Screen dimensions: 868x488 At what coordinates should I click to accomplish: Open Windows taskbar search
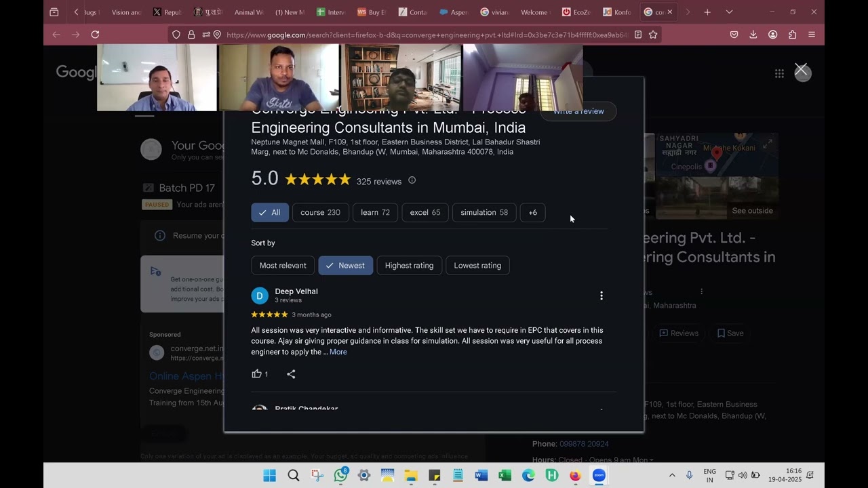(294, 475)
